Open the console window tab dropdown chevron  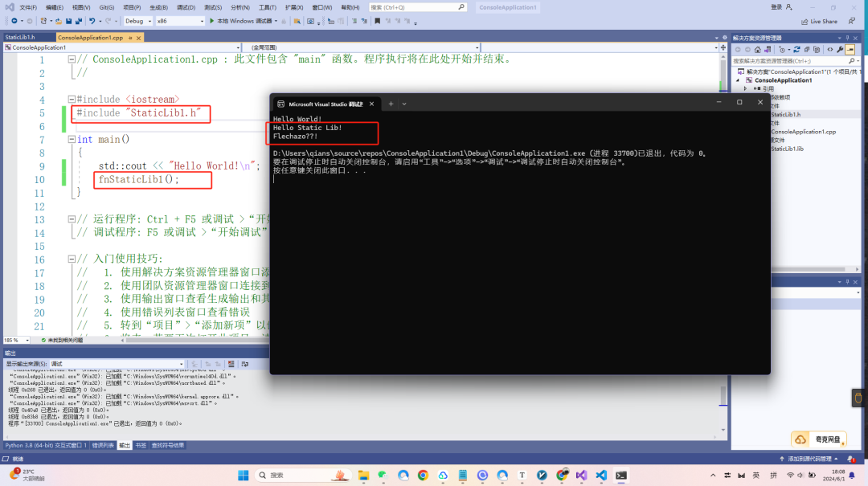point(404,104)
